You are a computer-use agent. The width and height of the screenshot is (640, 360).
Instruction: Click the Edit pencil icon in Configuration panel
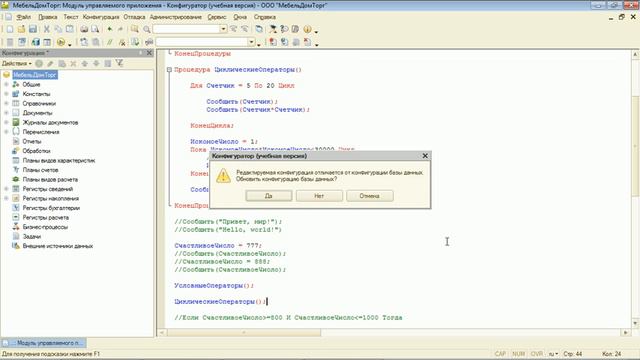pos(50,64)
